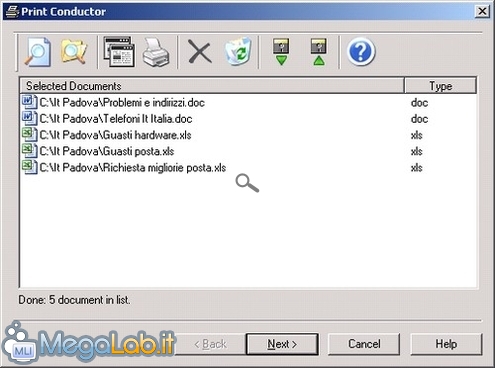The height and width of the screenshot is (368, 495).
Task: Select C:\It Padova\Telefoni It Italia.doc
Action: click(116, 119)
